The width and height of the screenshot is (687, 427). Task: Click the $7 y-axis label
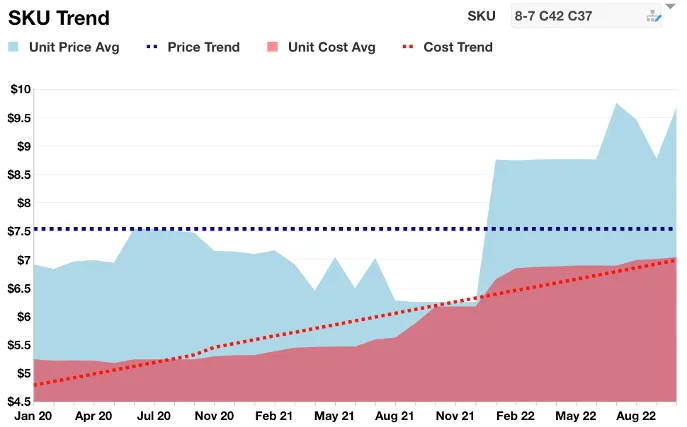coord(24,260)
